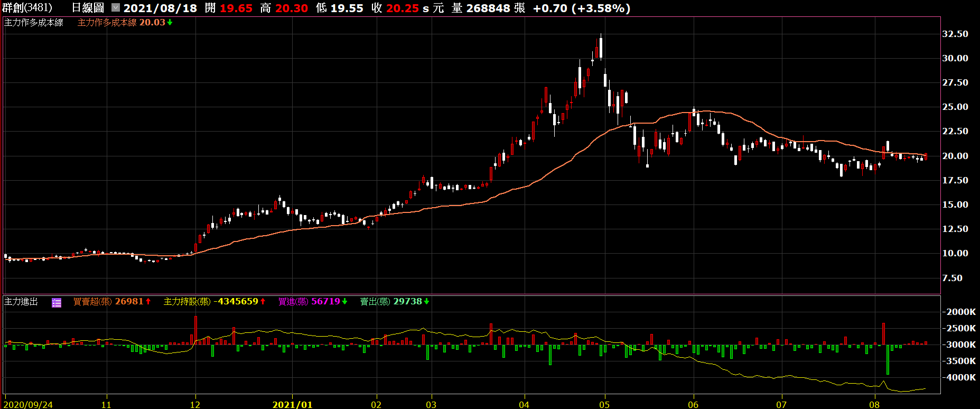Click the 群創(3481) stock name
Image resolution: width=980 pixels, height=409 pixels.
point(27,8)
